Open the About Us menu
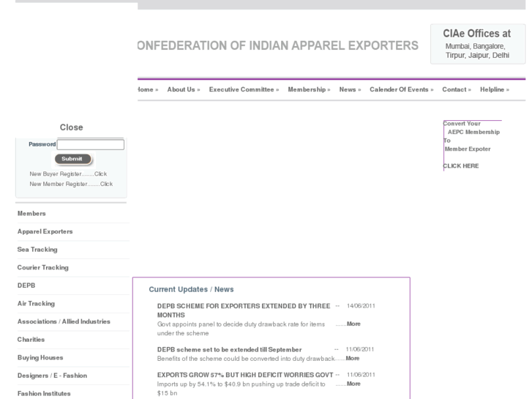 (x=184, y=89)
